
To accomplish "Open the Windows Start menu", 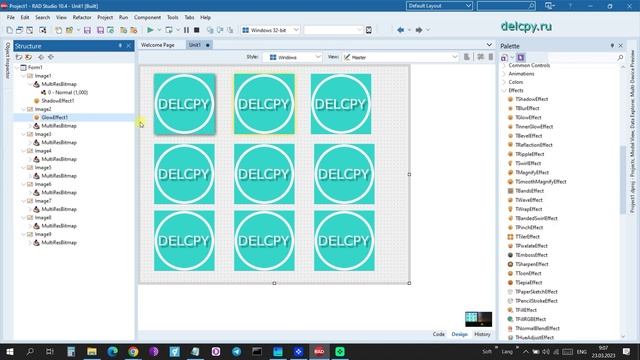I will coord(9,351).
